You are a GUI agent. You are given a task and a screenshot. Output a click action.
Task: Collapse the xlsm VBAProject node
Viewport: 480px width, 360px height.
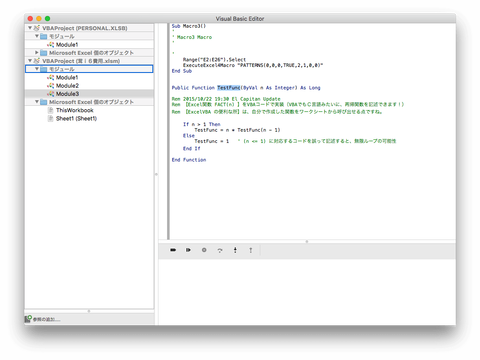pyautogui.click(x=30, y=61)
